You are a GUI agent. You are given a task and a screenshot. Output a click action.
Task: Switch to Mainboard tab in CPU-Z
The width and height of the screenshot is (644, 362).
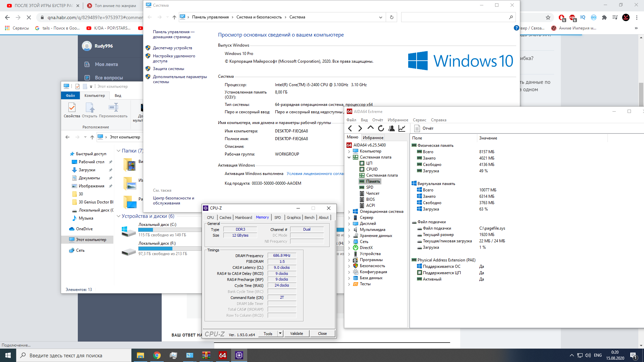click(x=244, y=218)
